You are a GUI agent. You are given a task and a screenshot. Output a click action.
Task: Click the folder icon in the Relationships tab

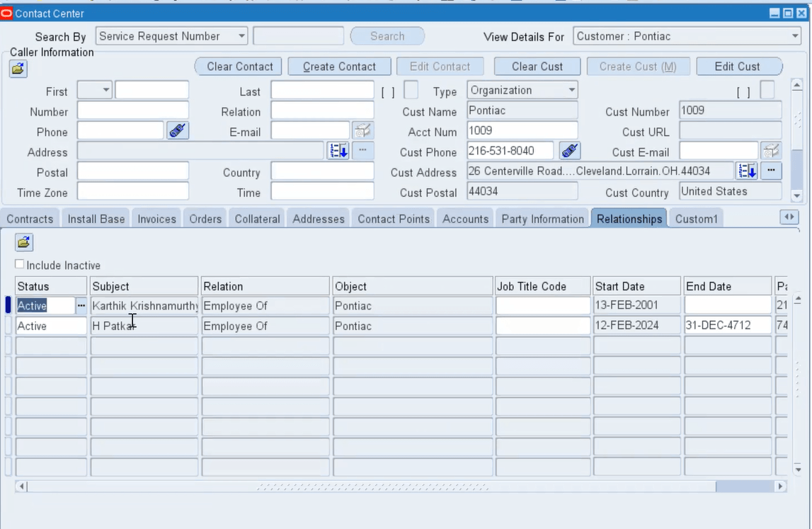(x=24, y=242)
